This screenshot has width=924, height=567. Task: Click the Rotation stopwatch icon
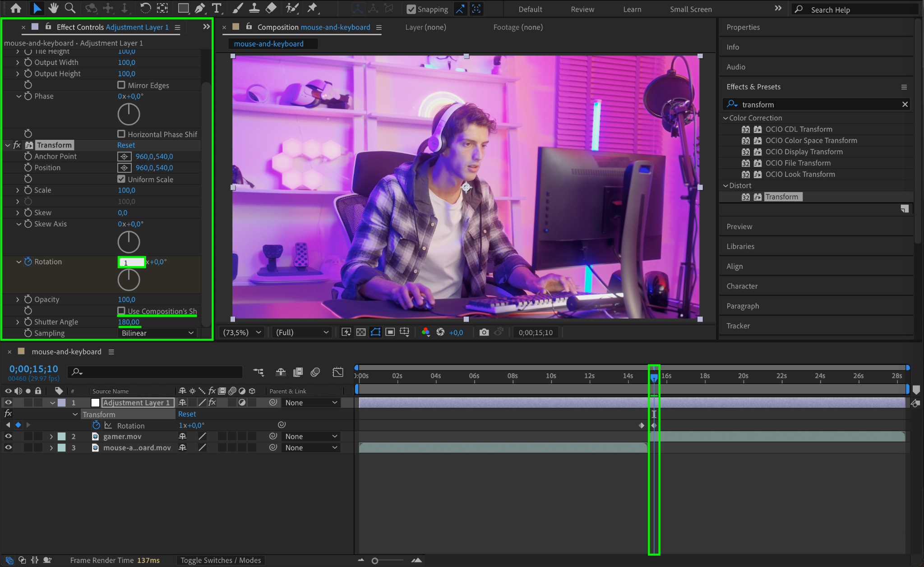[28, 262]
